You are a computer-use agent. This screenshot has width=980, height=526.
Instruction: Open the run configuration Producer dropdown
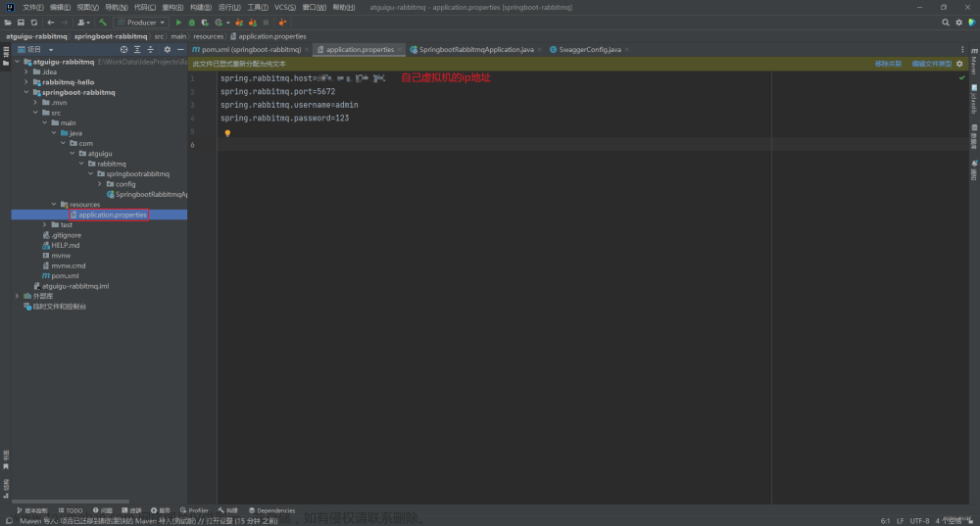[x=142, y=23]
